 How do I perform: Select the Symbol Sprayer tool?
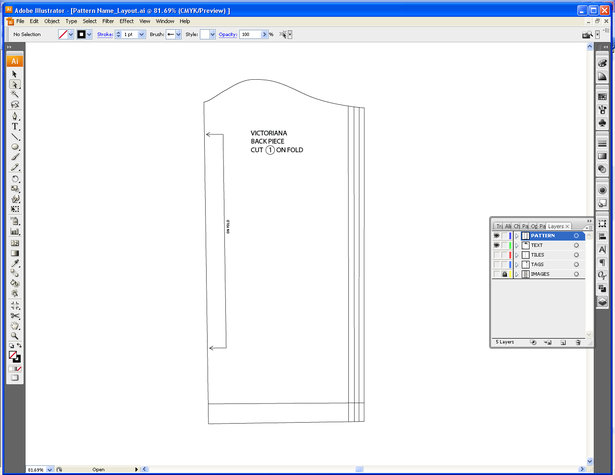[15, 221]
